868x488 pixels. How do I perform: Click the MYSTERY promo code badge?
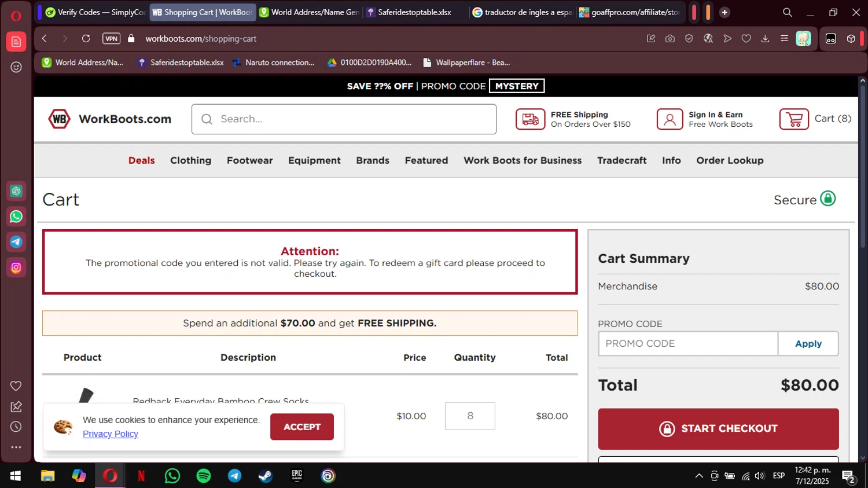pos(517,86)
